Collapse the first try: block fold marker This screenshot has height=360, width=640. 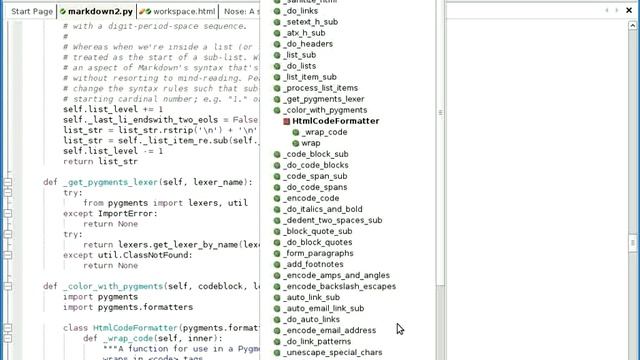click(x=8, y=193)
